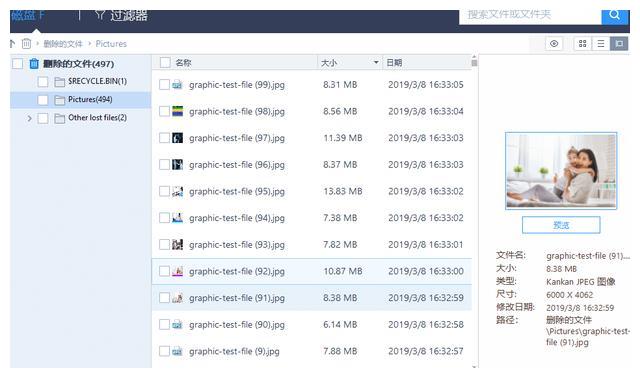Click the 删除的文件 breadcrumb link
The height and width of the screenshot is (378, 640).
click(x=63, y=44)
